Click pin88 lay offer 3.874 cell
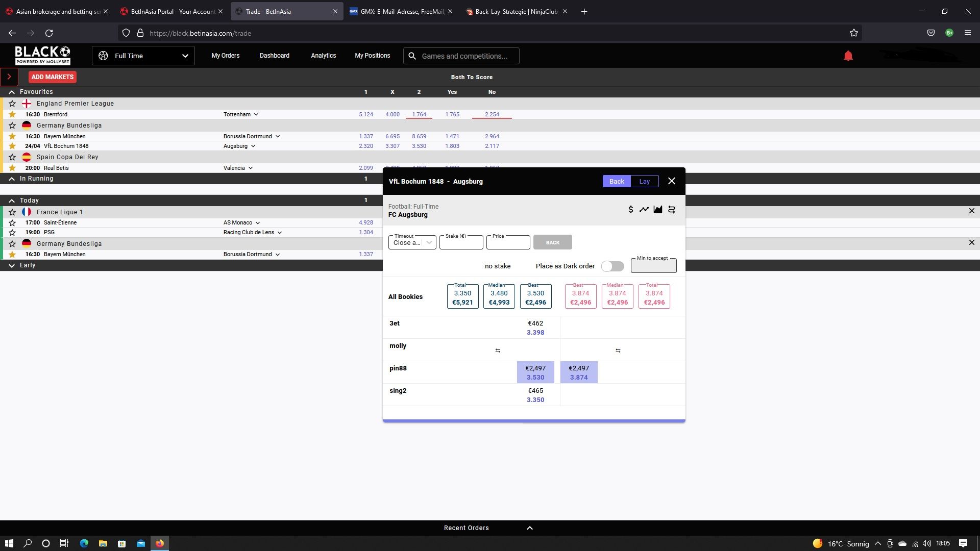The image size is (980, 551). (x=579, y=372)
